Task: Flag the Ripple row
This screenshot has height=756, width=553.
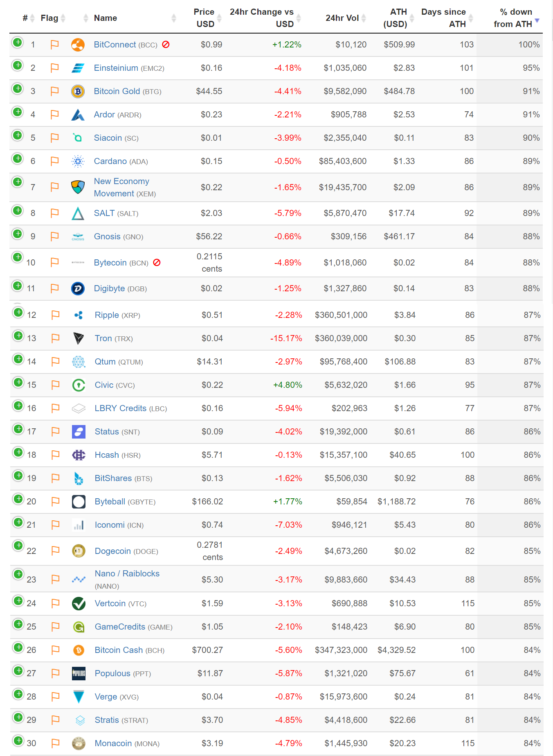Action: (55, 315)
